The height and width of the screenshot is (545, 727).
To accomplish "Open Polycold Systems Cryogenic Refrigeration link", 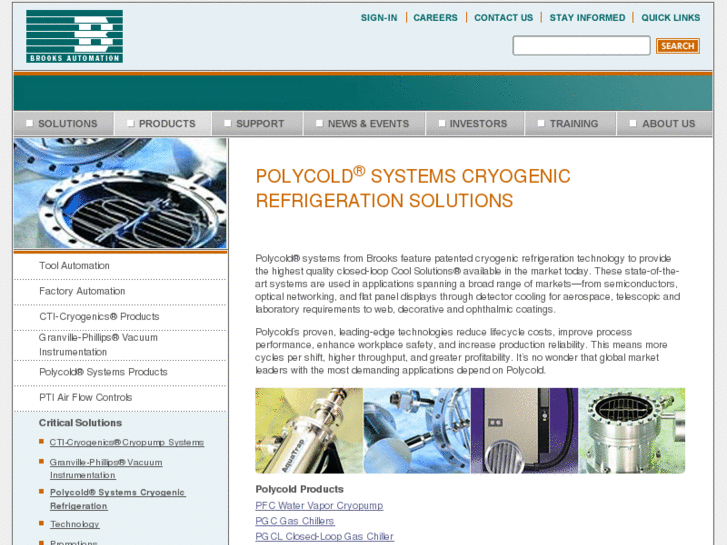I will point(117,499).
